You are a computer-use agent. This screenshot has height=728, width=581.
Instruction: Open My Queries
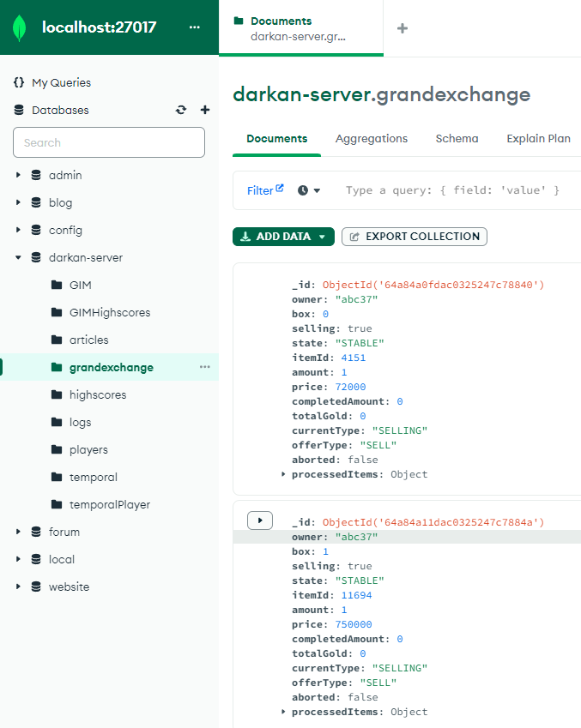61,82
